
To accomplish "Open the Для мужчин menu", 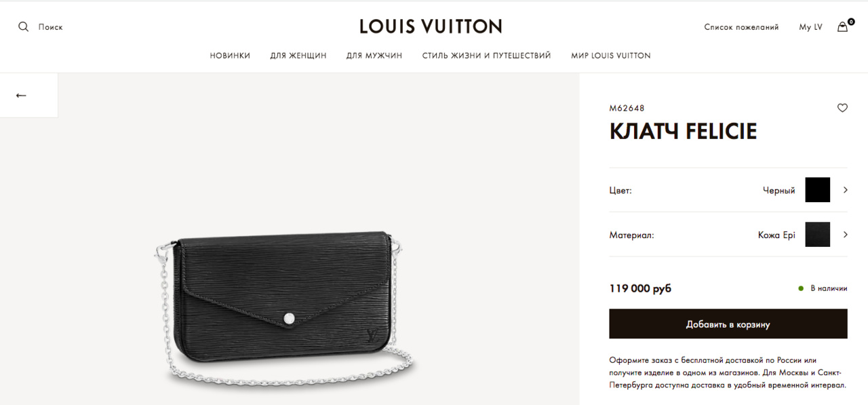I will coord(374,56).
